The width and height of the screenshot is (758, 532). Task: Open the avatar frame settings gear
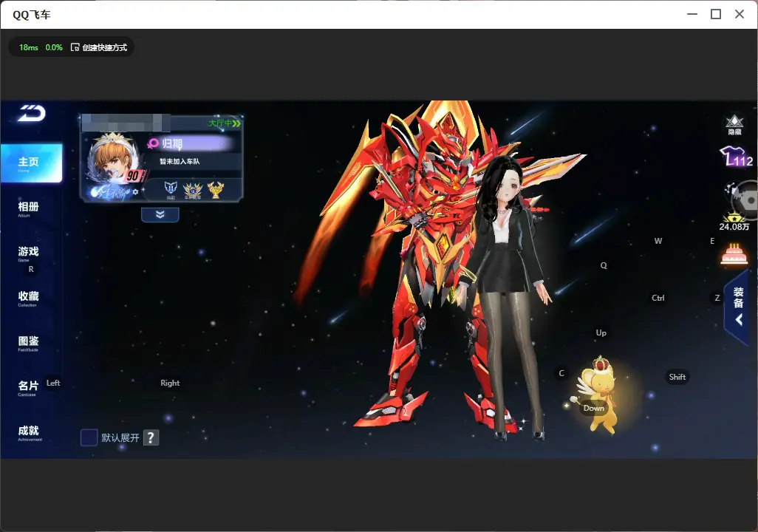tap(135, 192)
